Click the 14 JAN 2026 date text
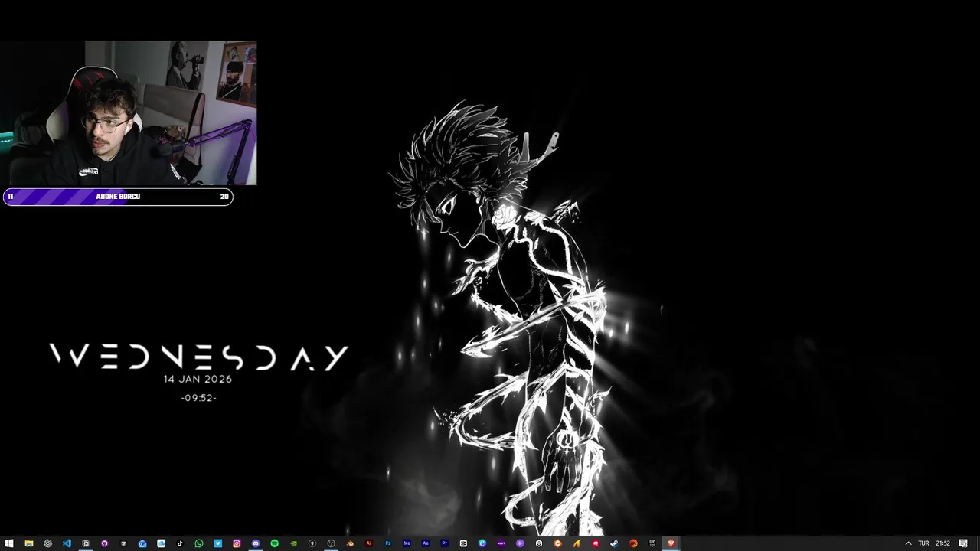 pyautogui.click(x=198, y=379)
